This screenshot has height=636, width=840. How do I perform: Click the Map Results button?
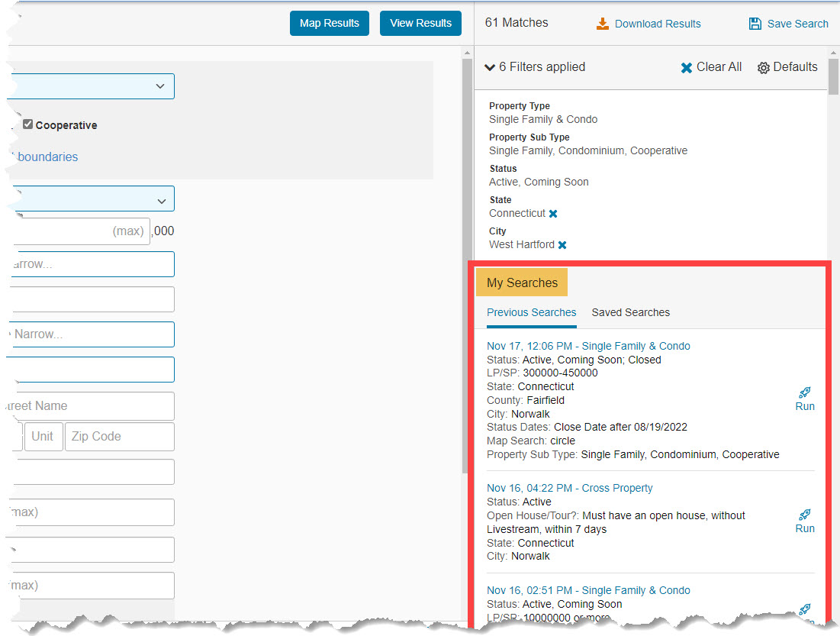330,23
